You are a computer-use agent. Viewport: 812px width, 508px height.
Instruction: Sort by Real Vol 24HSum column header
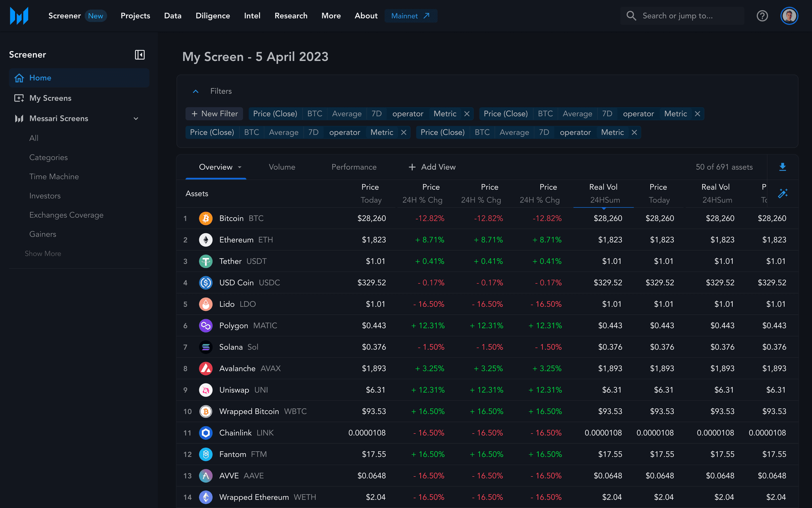(x=604, y=193)
